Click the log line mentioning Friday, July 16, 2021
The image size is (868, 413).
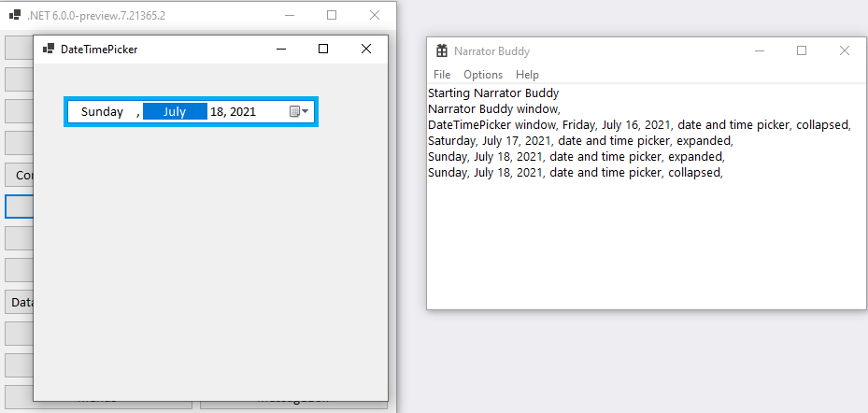[x=639, y=125]
